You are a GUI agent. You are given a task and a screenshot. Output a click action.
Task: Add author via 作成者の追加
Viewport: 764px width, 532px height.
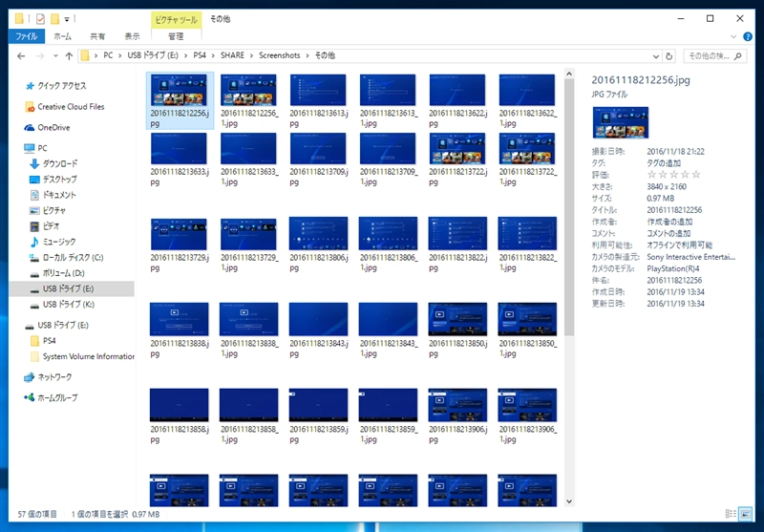click(x=669, y=222)
